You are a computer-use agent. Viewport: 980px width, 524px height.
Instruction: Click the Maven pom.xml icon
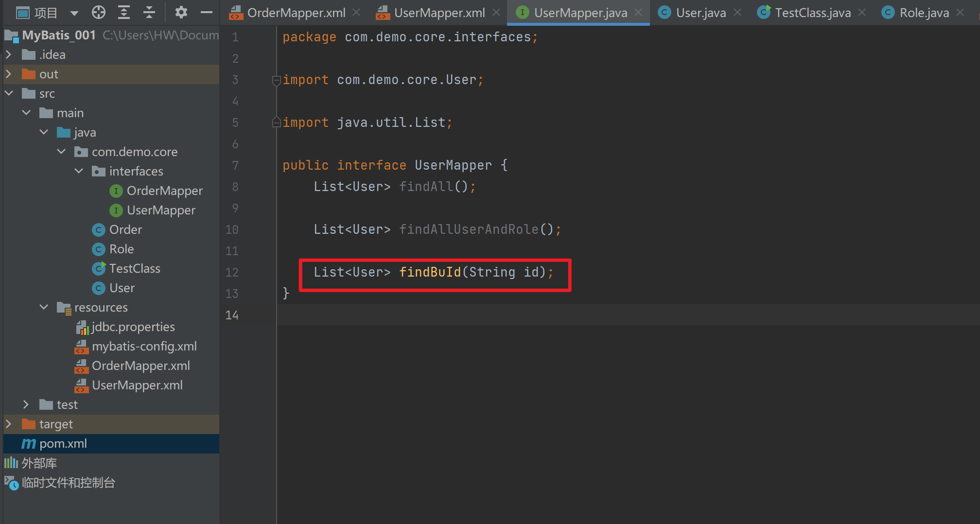pyautogui.click(x=29, y=444)
